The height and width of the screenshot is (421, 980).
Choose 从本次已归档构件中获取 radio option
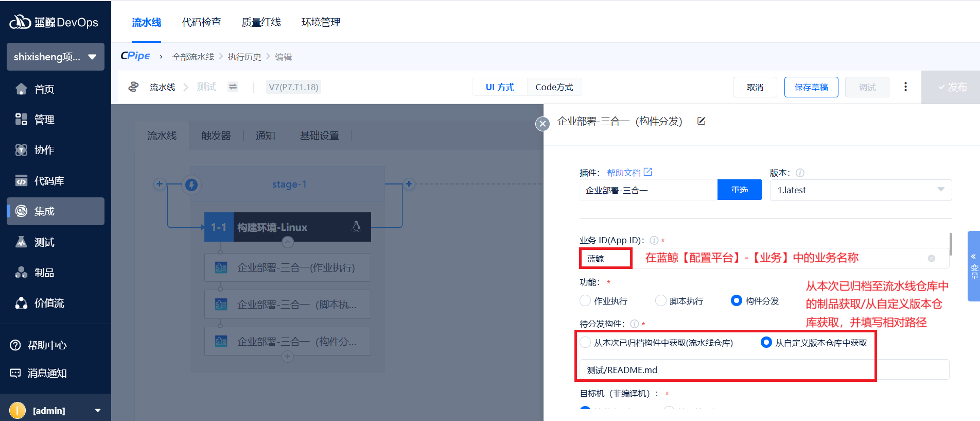(585, 343)
